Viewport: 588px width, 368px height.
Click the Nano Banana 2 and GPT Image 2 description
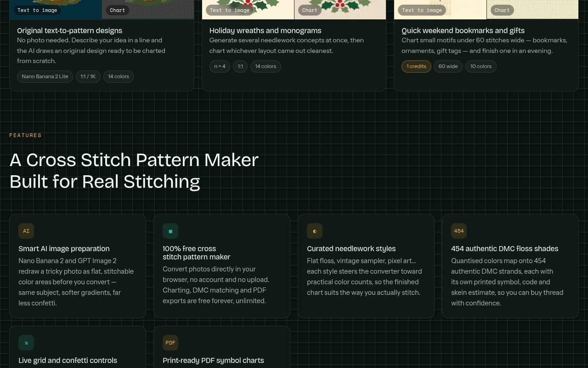76,282
